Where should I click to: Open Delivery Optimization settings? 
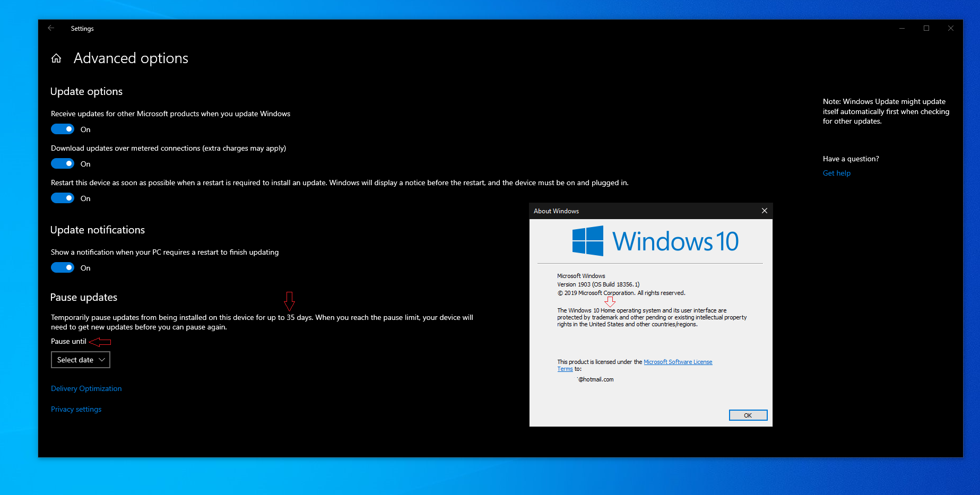(86, 388)
